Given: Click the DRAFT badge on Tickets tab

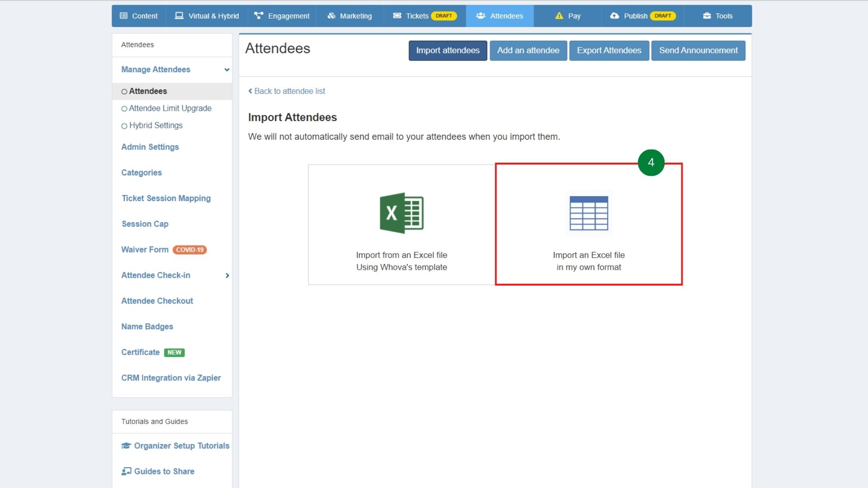Looking at the screenshot, I should pos(443,16).
